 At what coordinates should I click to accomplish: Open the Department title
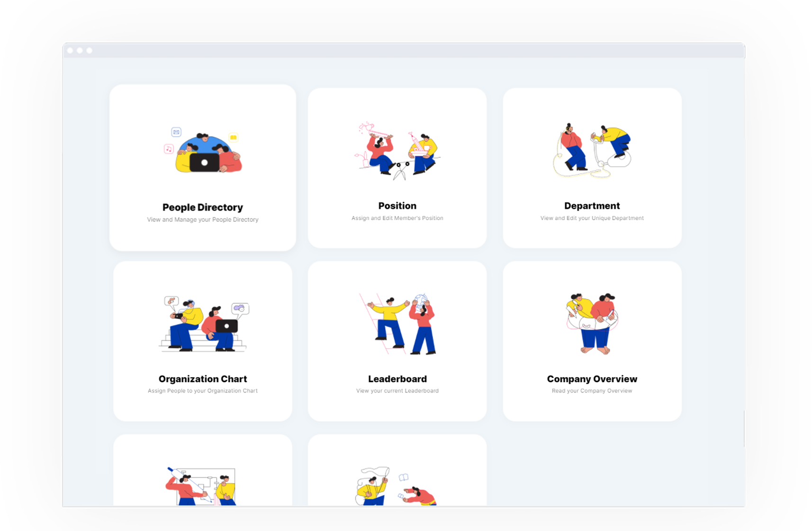point(592,206)
